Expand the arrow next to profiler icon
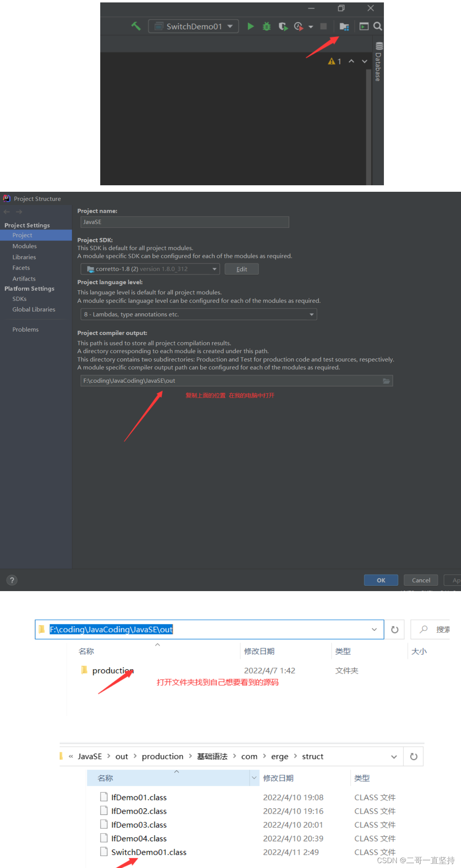 click(x=311, y=27)
